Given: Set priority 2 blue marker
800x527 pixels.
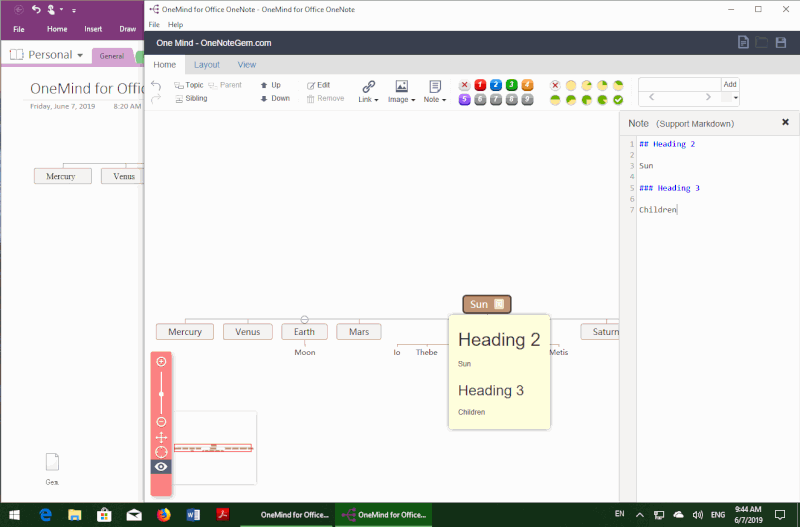Looking at the screenshot, I should tap(496, 85).
